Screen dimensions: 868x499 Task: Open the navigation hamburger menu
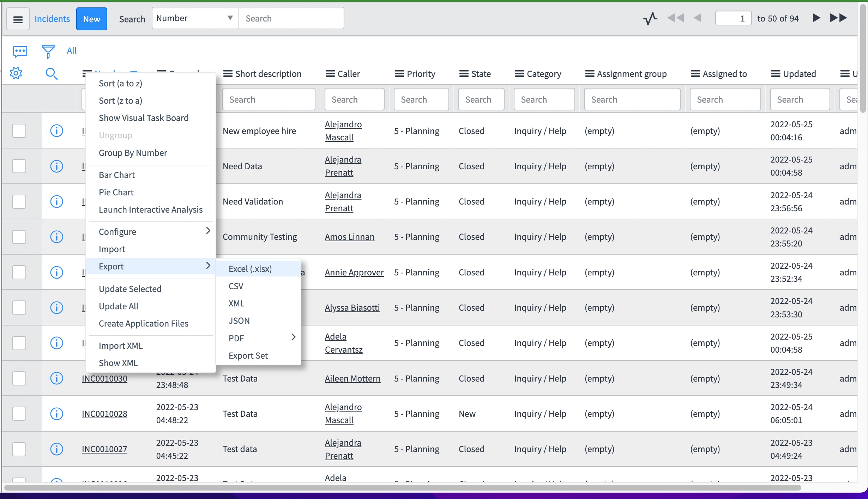pyautogui.click(x=18, y=19)
